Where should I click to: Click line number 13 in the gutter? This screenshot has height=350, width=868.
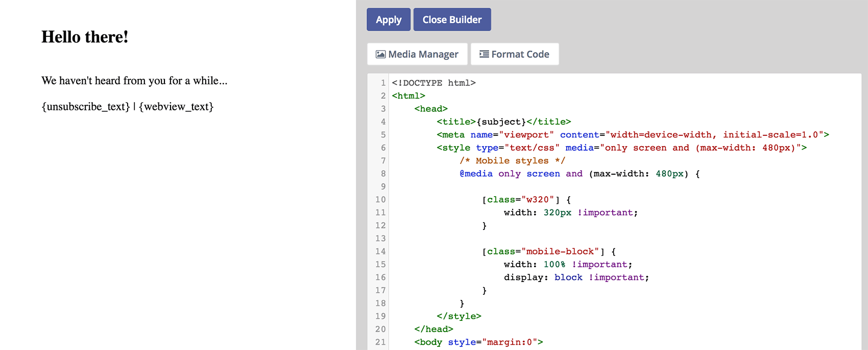tap(380, 239)
